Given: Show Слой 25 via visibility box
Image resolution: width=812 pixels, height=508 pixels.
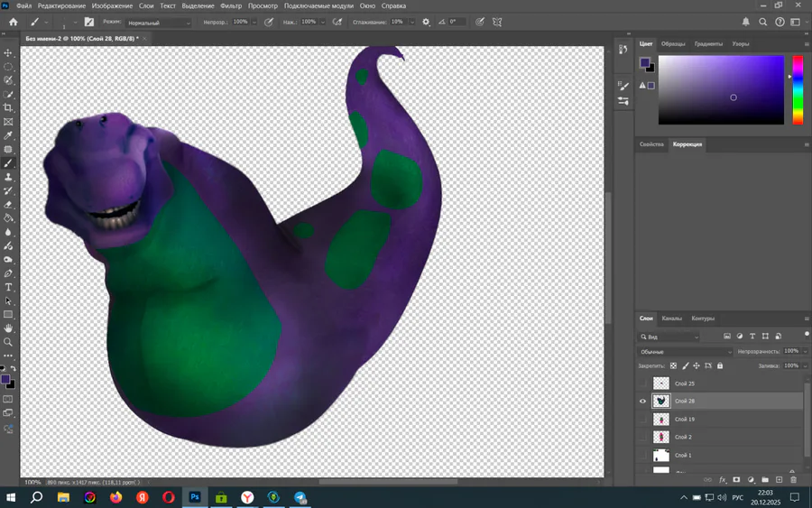Looking at the screenshot, I should 642,383.
